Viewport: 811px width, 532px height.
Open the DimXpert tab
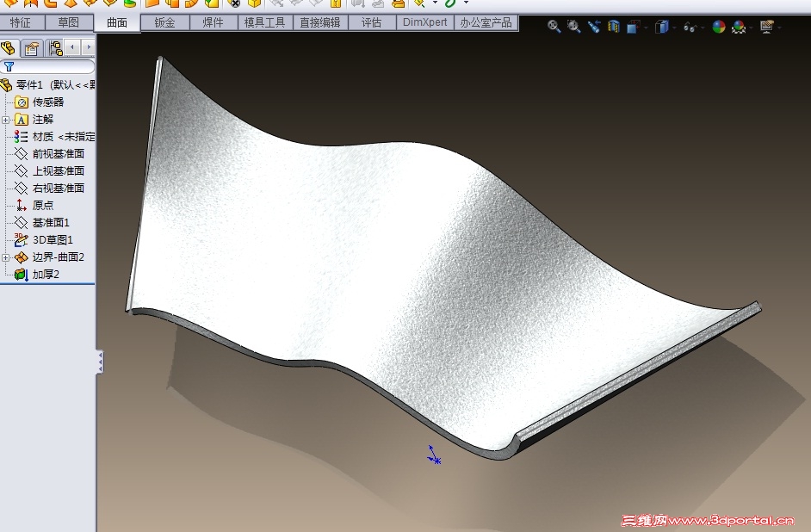pos(424,22)
